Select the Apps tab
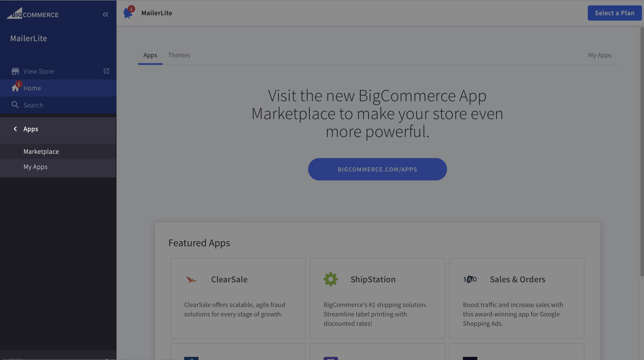This screenshot has height=360, width=644. 150,55
